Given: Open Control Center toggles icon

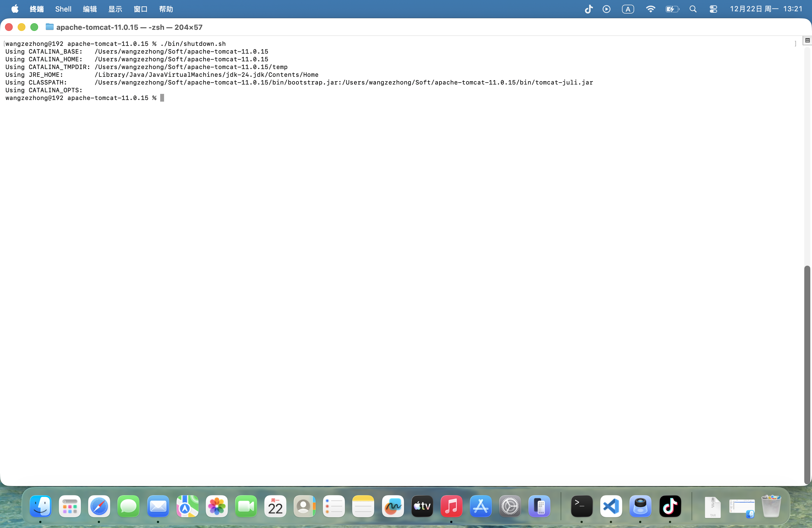Looking at the screenshot, I should [x=713, y=9].
